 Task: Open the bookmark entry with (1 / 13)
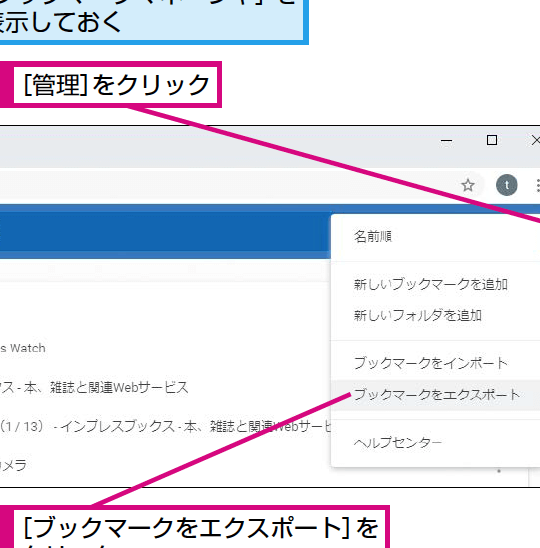165,426
